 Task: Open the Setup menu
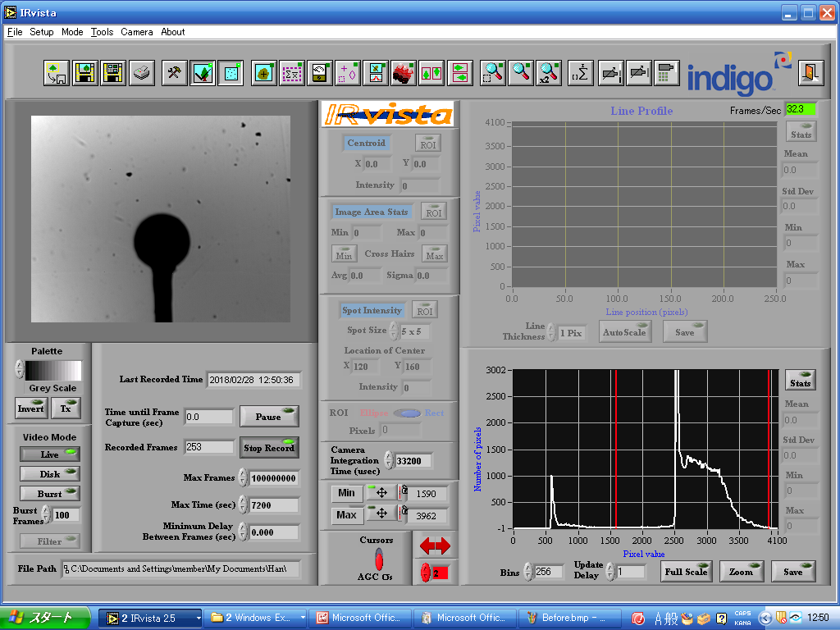[42, 32]
